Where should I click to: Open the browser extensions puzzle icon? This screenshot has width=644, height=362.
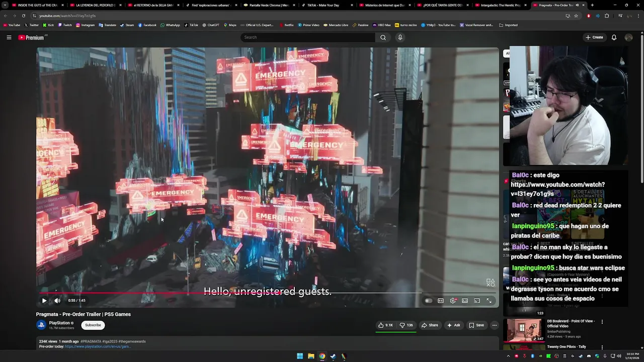[607, 16]
